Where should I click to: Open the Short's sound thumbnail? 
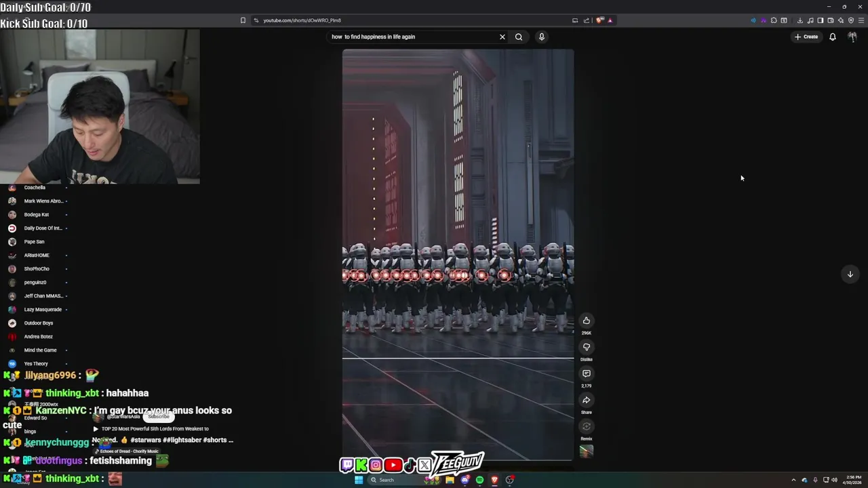tap(587, 451)
